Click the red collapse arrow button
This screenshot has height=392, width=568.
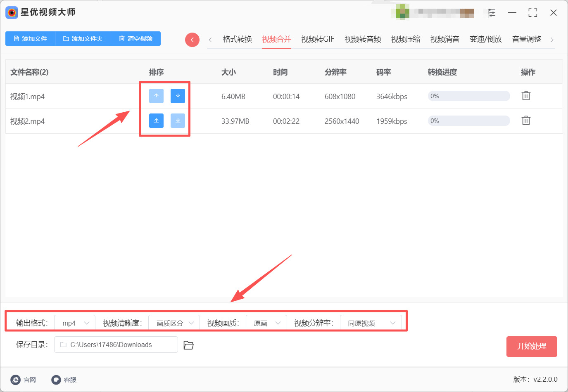click(192, 40)
